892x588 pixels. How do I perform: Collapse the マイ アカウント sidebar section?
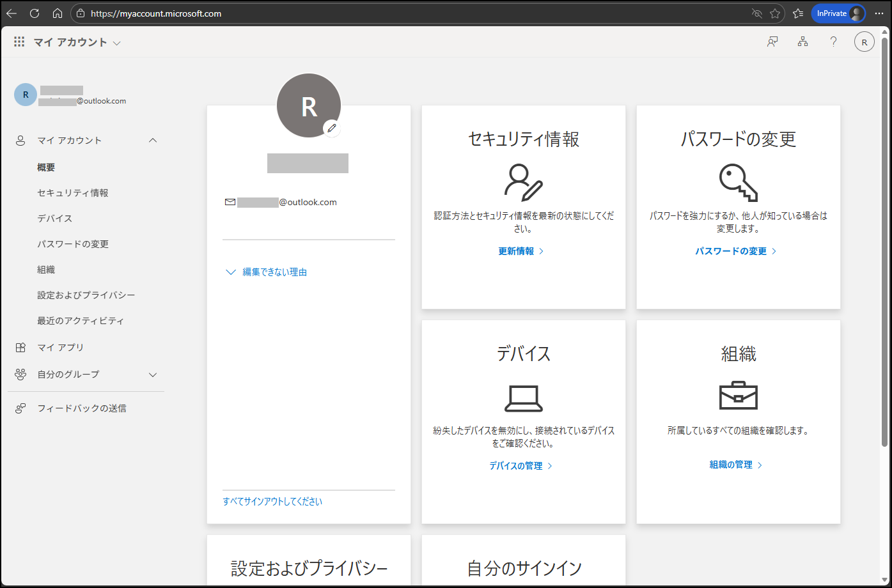point(153,141)
